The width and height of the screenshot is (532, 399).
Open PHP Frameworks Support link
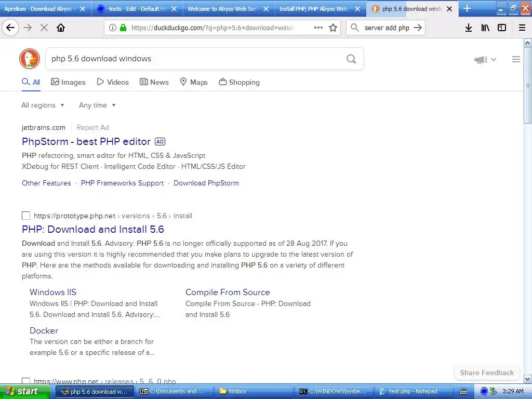pos(122,183)
